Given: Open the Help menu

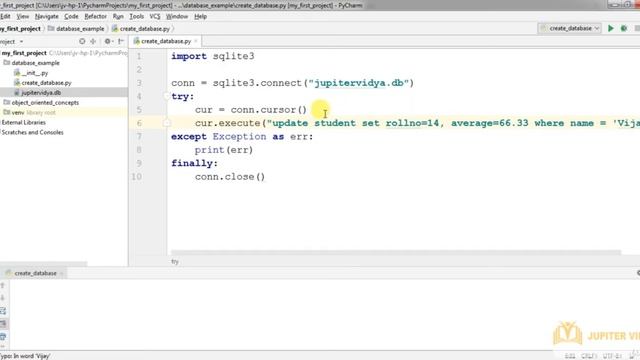Looking at the screenshot, I should point(200,16).
